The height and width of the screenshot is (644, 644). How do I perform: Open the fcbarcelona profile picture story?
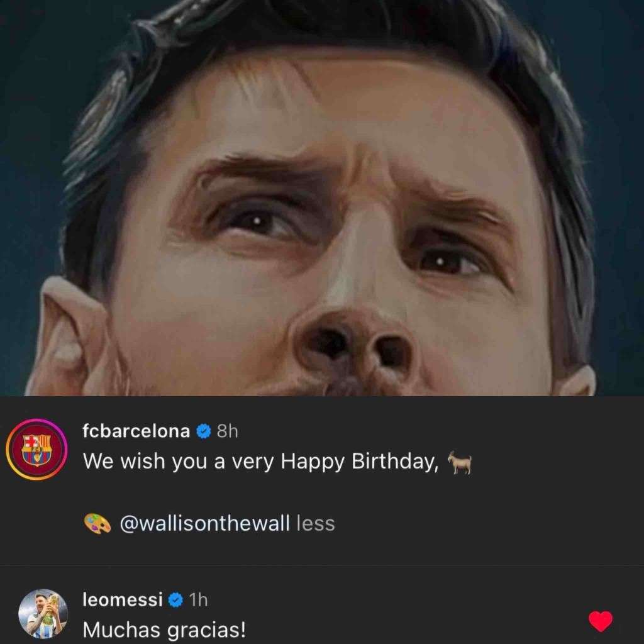click(37, 449)
